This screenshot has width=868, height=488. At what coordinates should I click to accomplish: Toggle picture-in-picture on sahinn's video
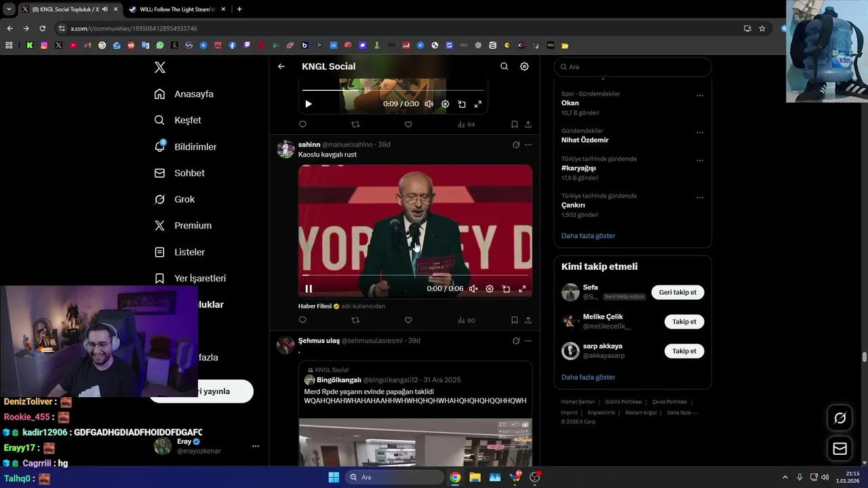(x=506, y=289)
